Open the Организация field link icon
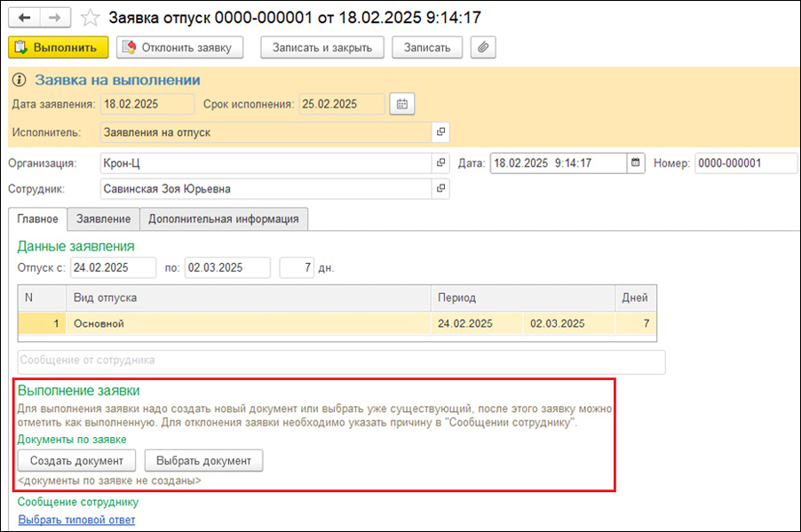Viewport: 801px width, 532px height. pyautogui.click(x=440, y=163)
